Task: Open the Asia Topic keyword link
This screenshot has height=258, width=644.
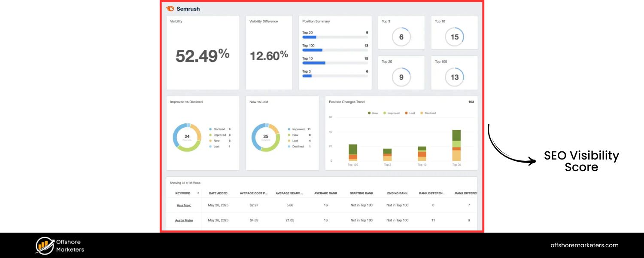Action: click(184, 205)
